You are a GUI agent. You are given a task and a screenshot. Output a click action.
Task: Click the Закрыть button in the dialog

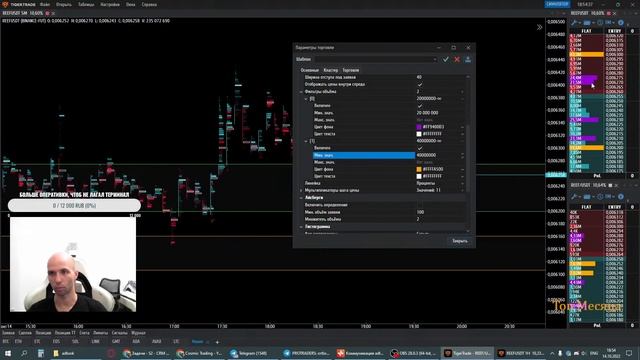pyautogui.click(x=460, y=241)
